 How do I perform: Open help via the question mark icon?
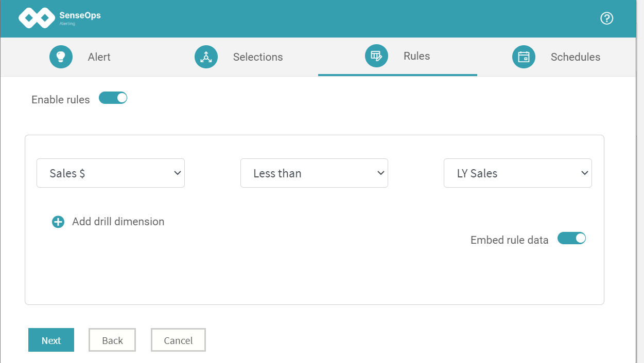[607, 19]
